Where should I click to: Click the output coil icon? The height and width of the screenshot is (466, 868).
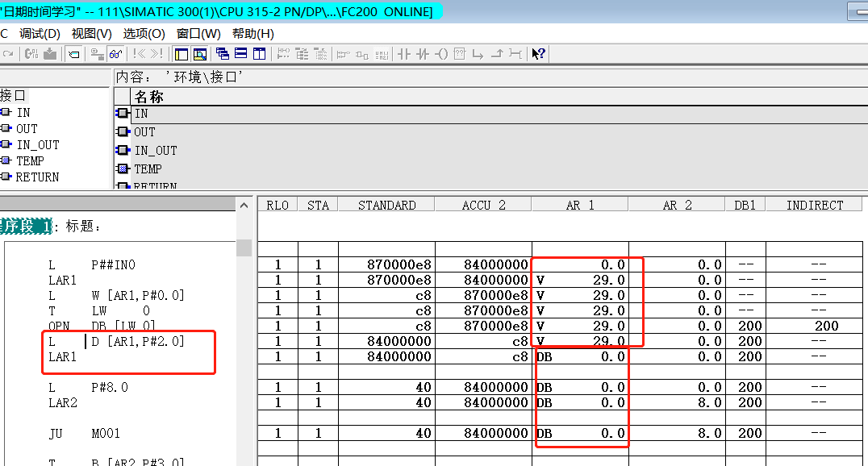440,54
